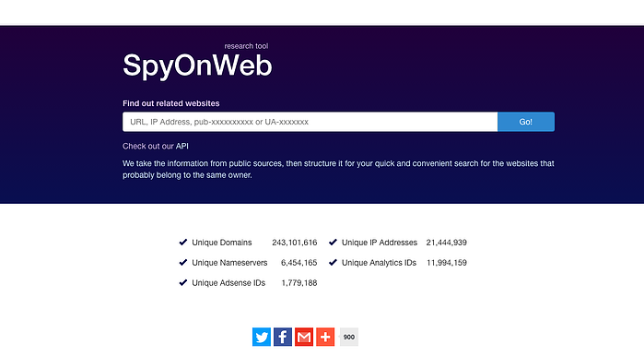Share the page via Gmail
The width and height of the screenshot is (644, 356).
click(304, 337)
